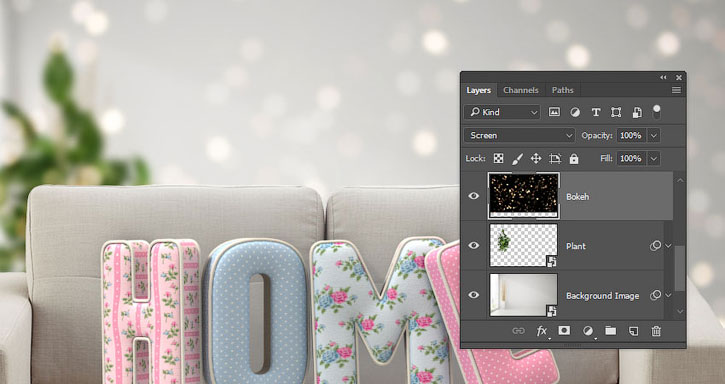725x384 pixels.
Task: Lock all padlock icon
Action: point(574,159)
